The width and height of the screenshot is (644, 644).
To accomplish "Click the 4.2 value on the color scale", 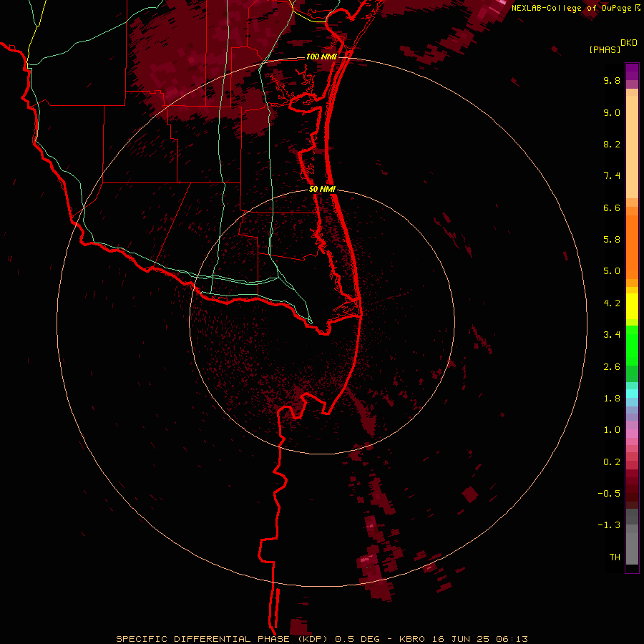I will [612, 303].
